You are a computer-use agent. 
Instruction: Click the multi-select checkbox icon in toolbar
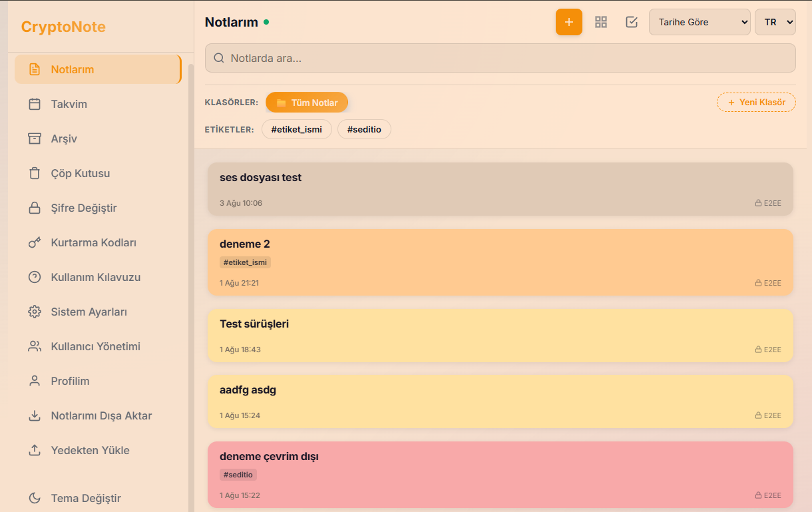coord(632,22)
